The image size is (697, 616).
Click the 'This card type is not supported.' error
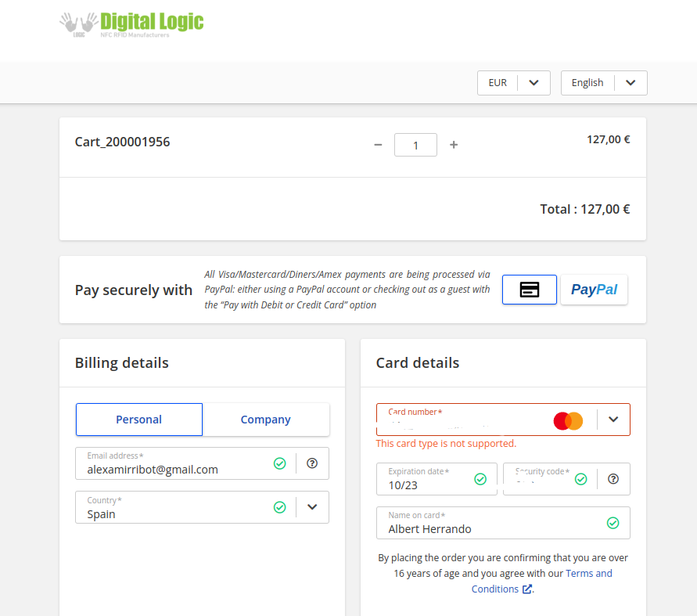point(446,444)
